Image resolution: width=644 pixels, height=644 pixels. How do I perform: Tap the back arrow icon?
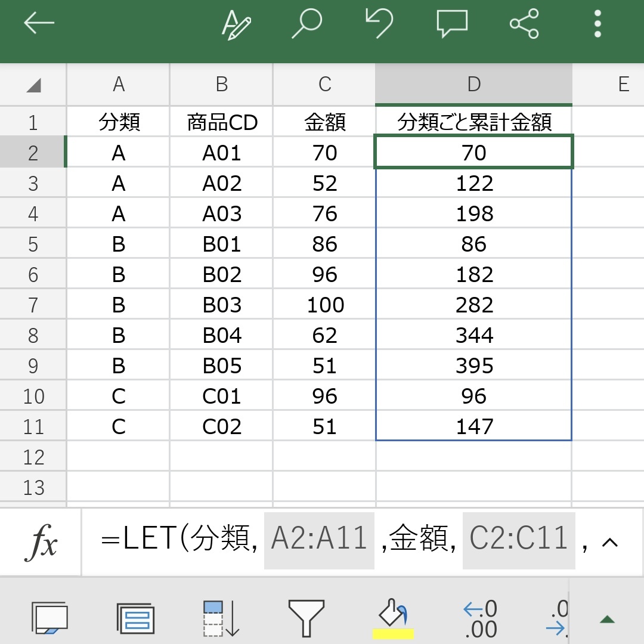(39, 23)
